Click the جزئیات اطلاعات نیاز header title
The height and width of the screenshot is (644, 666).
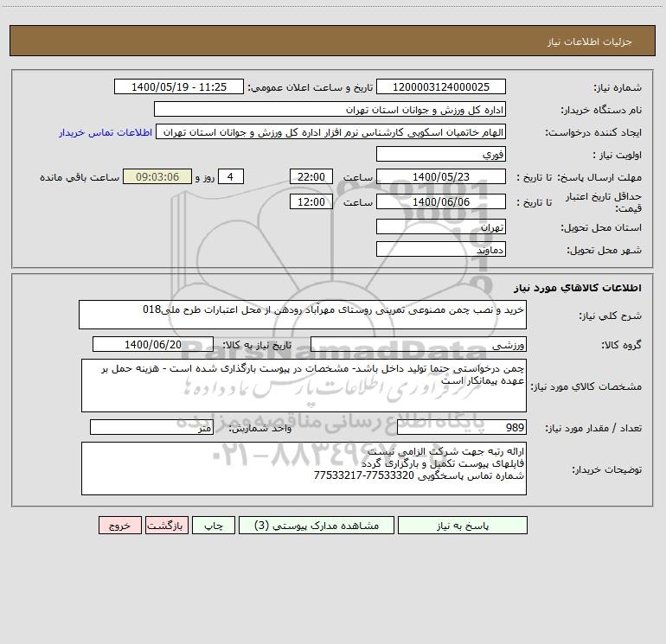(x=590, y=41)
